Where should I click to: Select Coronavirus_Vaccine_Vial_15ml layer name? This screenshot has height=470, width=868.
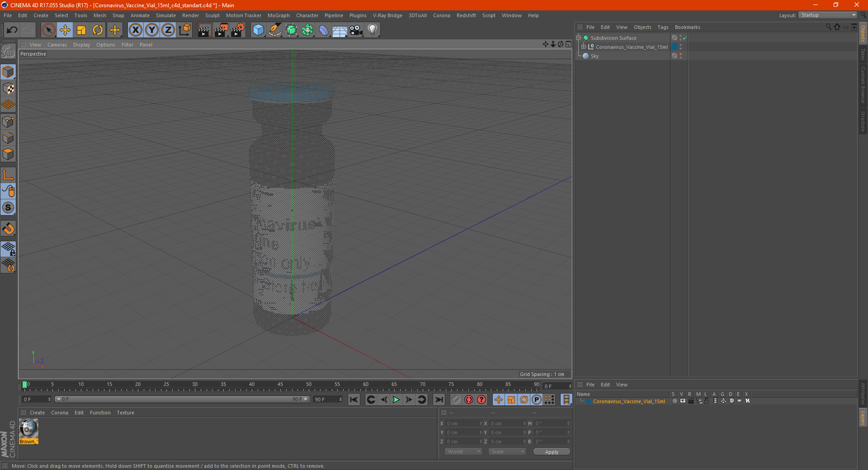coord(629,401)
